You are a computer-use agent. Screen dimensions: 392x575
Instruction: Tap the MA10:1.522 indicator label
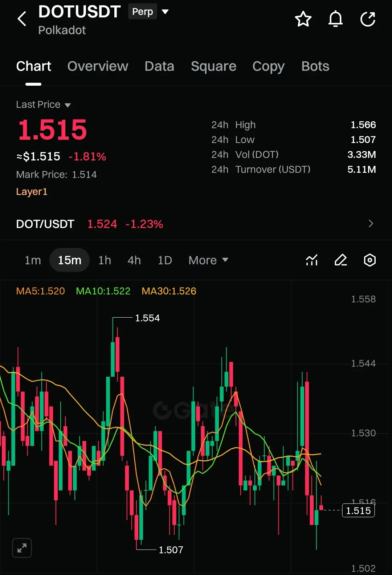coord(103,291)
